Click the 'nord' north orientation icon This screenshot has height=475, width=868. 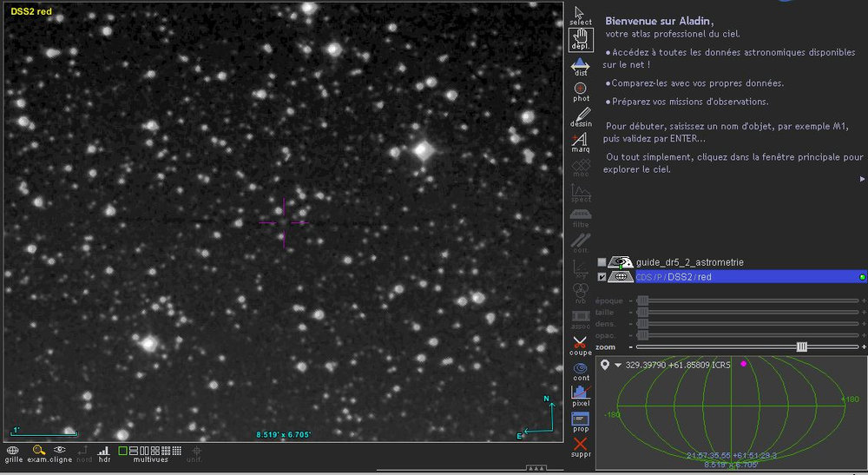point(83,453)
